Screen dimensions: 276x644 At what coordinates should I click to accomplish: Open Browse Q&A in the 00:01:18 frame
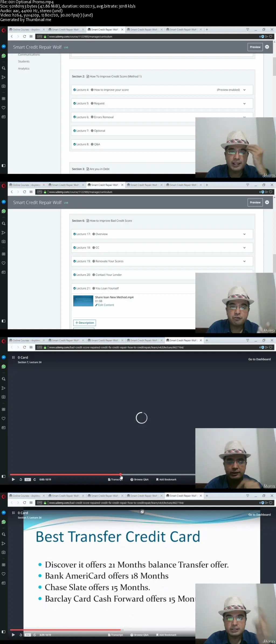(140, 479)
